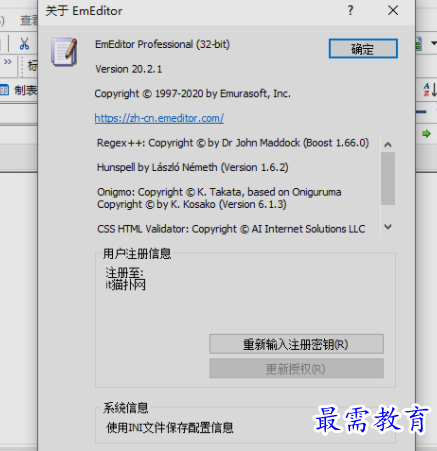Click the green arrow icon in EmEditor toolbar
The height and width of the screenshot is (451, 437).
click(x=426, y=134)
